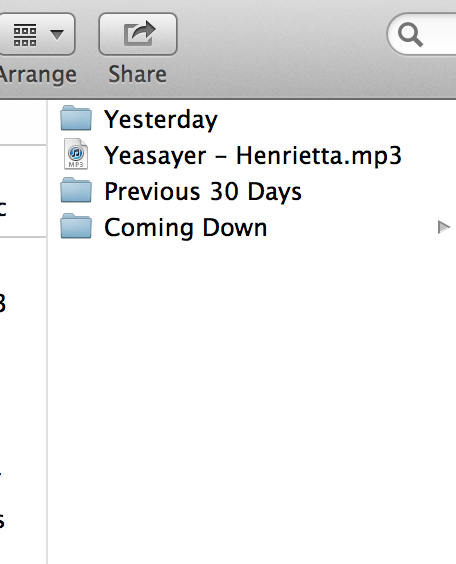The height and width of the screenshot is (564, 456).
Task: Focus the search field
Action: click(x=421, y=34)
